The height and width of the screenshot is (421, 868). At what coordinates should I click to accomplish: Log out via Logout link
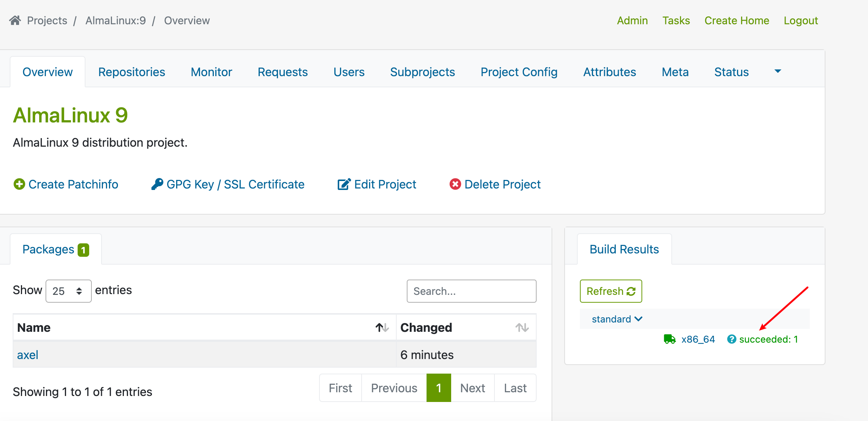pos(801,21)
